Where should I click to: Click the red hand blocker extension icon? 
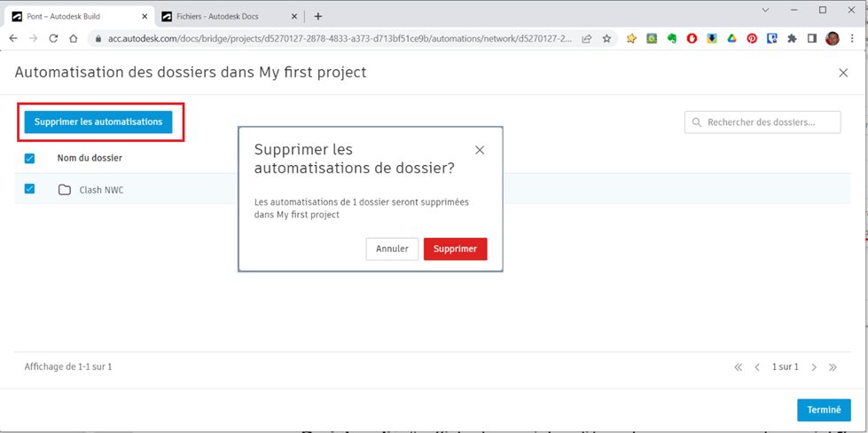point(692,39)
